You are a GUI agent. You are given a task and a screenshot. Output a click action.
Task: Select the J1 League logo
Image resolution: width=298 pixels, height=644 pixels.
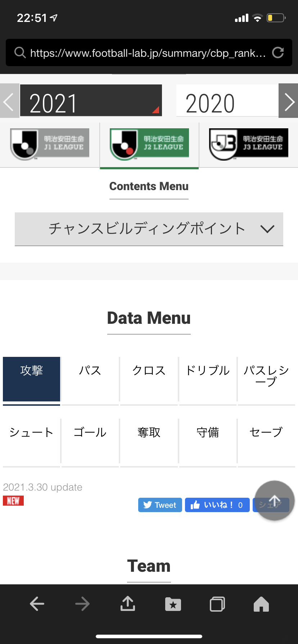click(x=50, y=144)
